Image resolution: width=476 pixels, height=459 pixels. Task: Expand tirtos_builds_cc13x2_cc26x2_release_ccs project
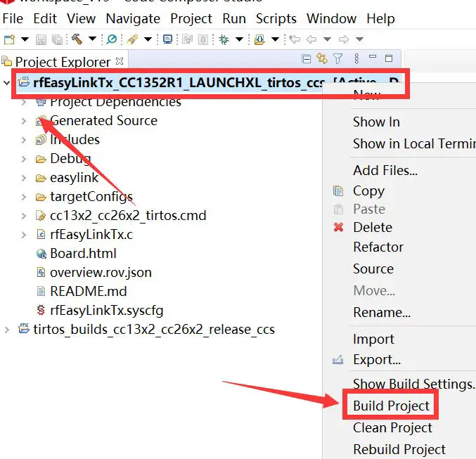(6, 330)
